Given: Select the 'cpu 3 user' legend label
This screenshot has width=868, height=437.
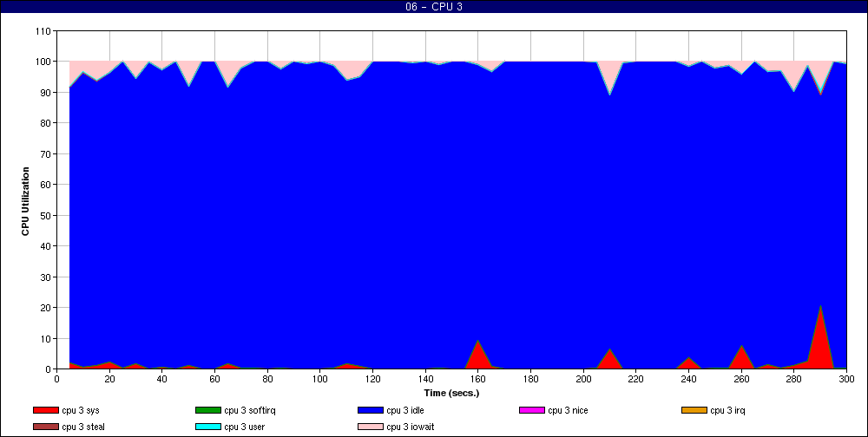Looking at the screenshot, I should (x=244, y=427).
